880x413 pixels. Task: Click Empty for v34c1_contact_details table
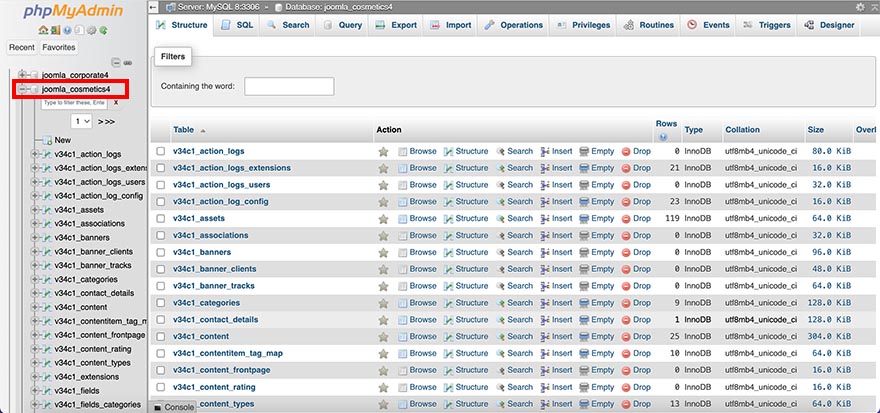596,320
